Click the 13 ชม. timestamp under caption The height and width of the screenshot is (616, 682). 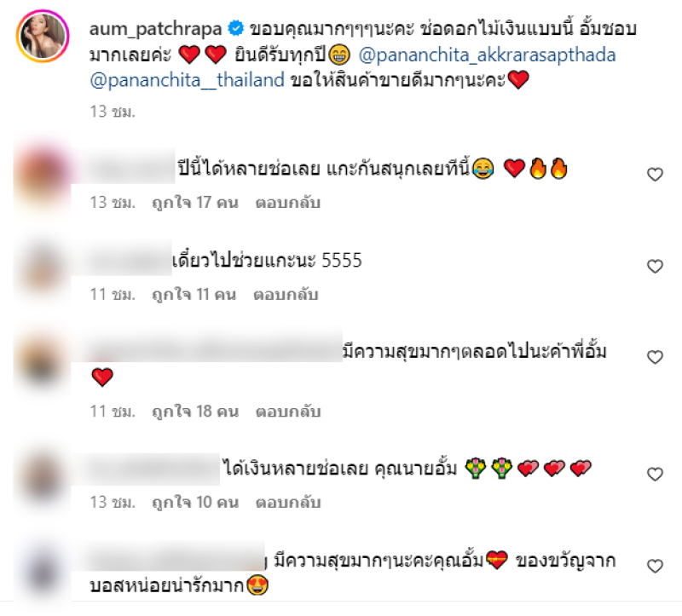click(x=113, y=112)
